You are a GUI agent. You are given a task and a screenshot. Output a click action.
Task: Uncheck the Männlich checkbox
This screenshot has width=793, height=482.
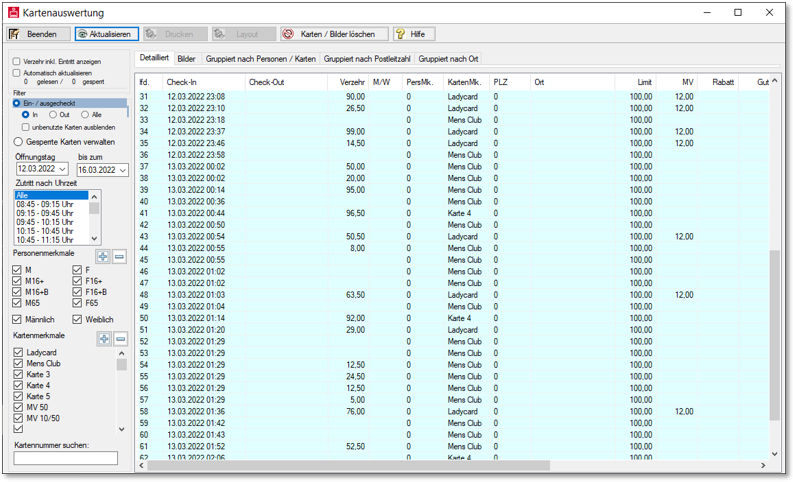tap(17, 320)
